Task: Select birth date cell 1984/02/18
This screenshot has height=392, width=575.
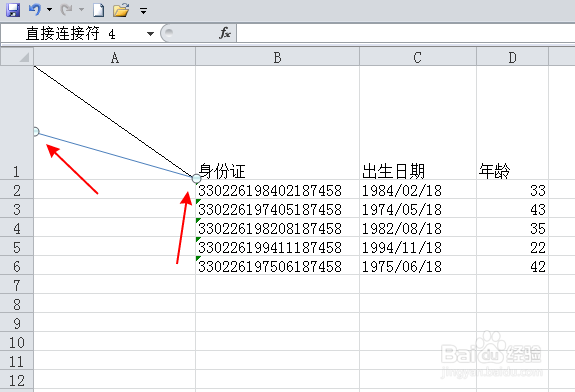Action: click(x=418, y=189)
